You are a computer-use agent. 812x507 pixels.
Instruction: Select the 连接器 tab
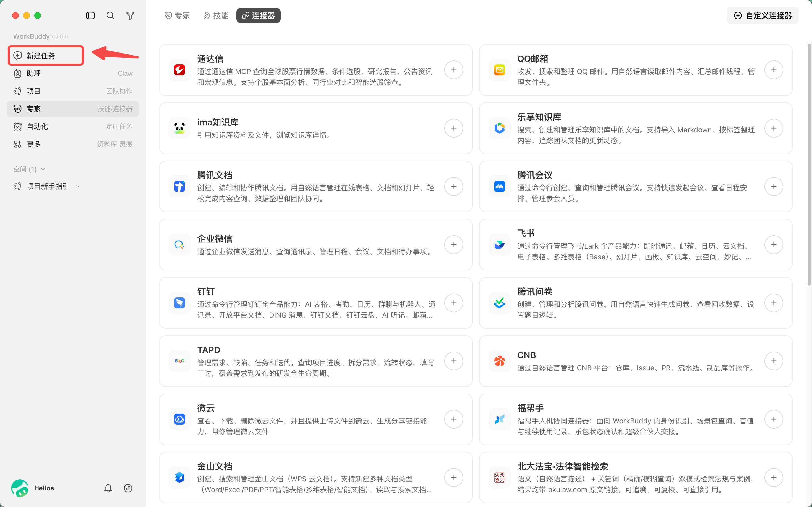258,15
